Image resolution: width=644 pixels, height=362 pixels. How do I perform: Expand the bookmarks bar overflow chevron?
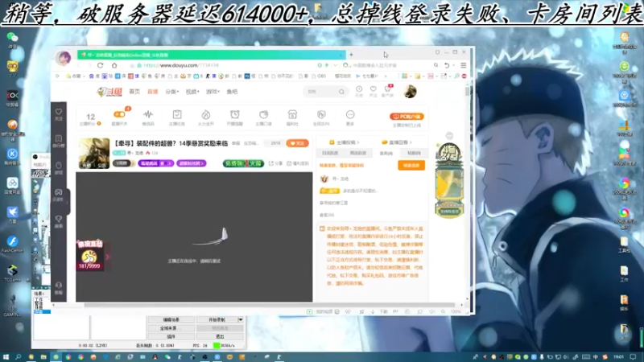pos(386,76)
